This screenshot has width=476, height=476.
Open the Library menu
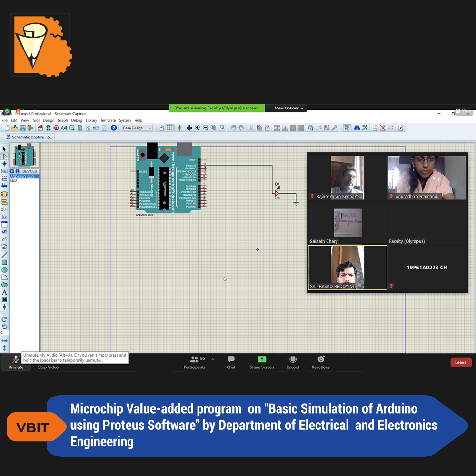tap(91, 120)
